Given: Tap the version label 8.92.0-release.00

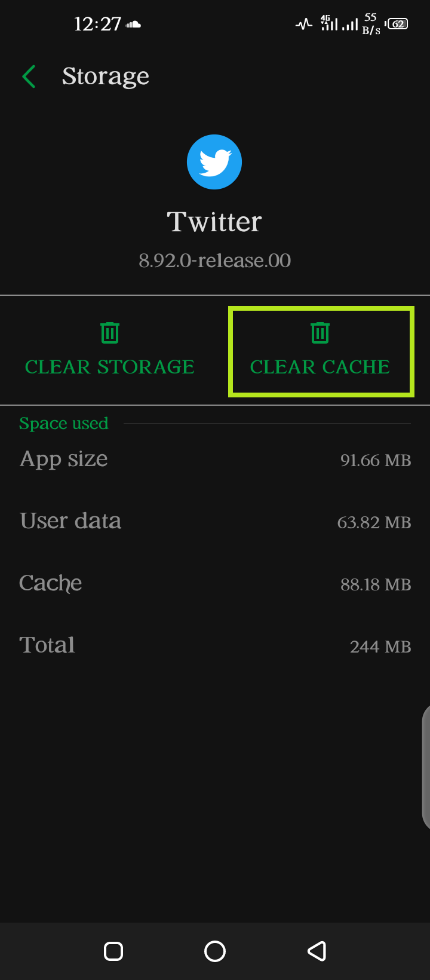Looking at the screenshot, I should pos(215,261).
